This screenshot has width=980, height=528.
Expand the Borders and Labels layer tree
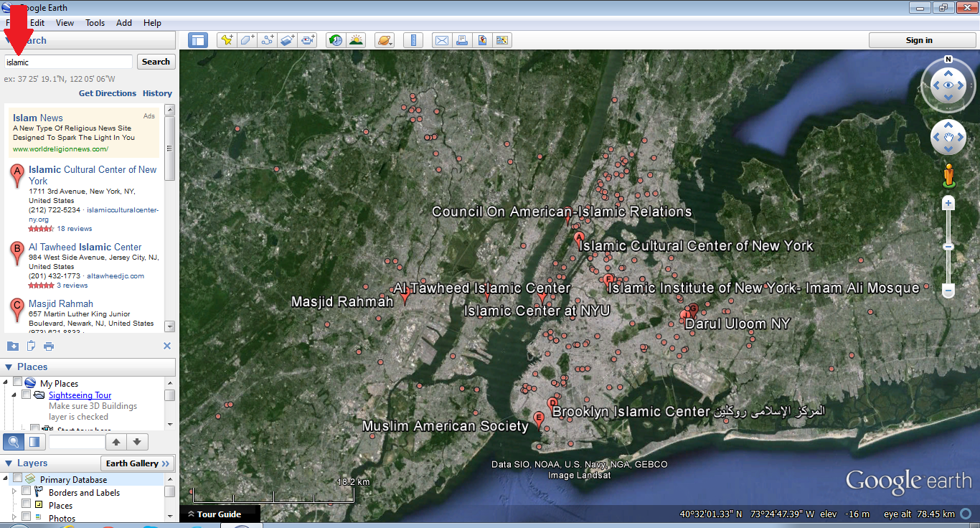(14, 492)
